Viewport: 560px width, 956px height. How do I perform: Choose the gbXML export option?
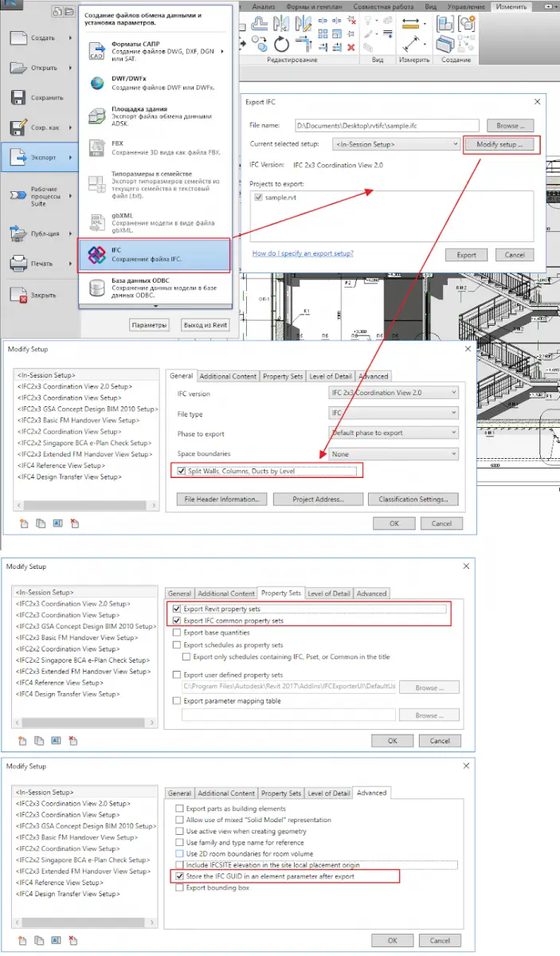[155, 221]
